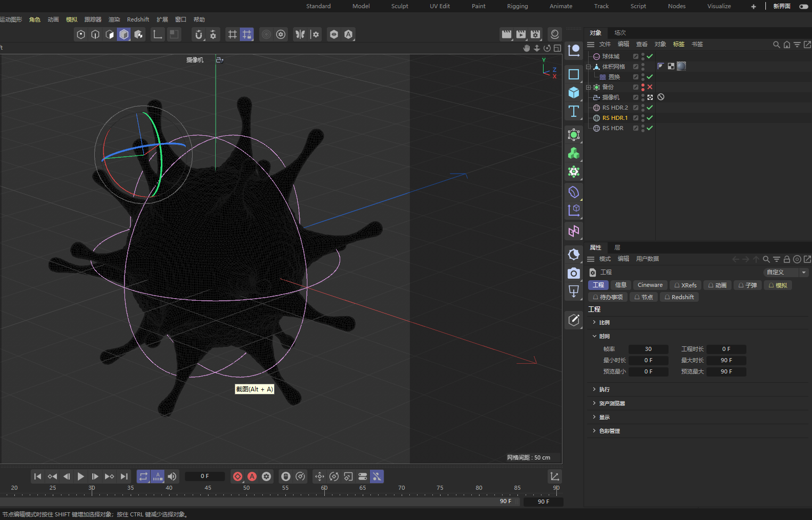The image size is (812, 520).
Task: Click the Rectangle spline tool icon
Action: (x=574, y=74)
